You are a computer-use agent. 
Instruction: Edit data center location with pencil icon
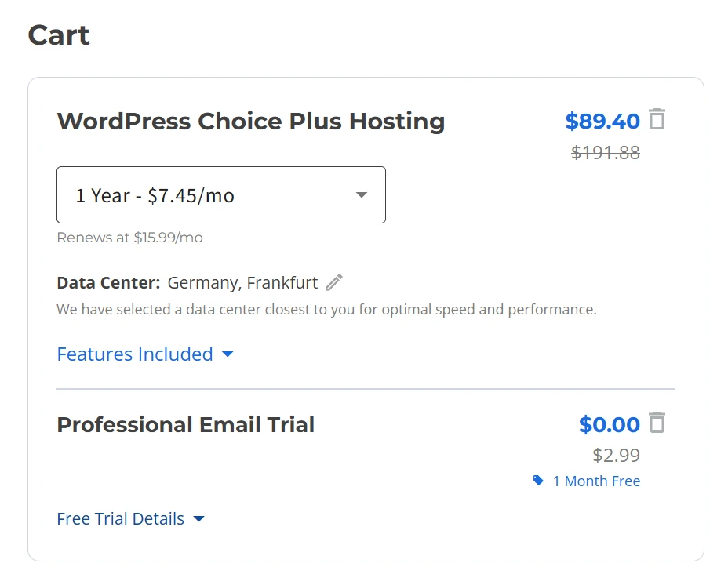tap(335, 283)
